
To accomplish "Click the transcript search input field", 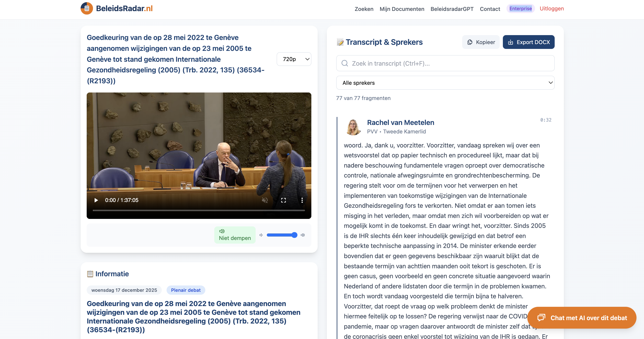I will click(x=445, y=63).
